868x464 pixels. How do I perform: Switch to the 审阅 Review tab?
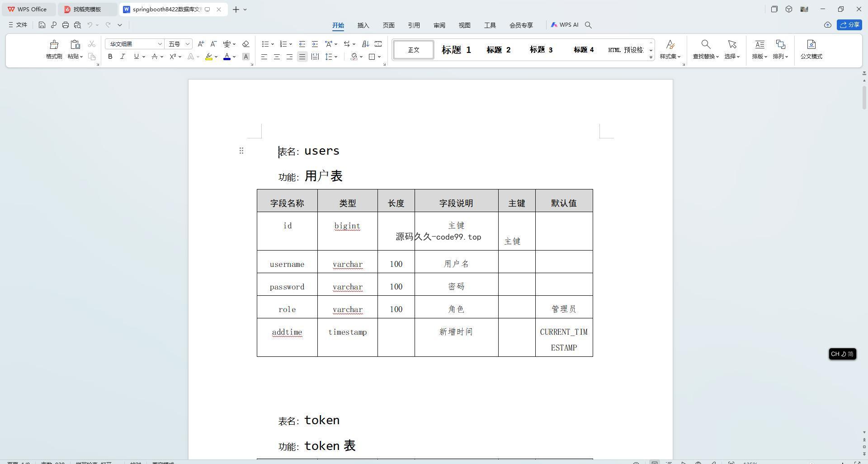(x=439, y=25)
